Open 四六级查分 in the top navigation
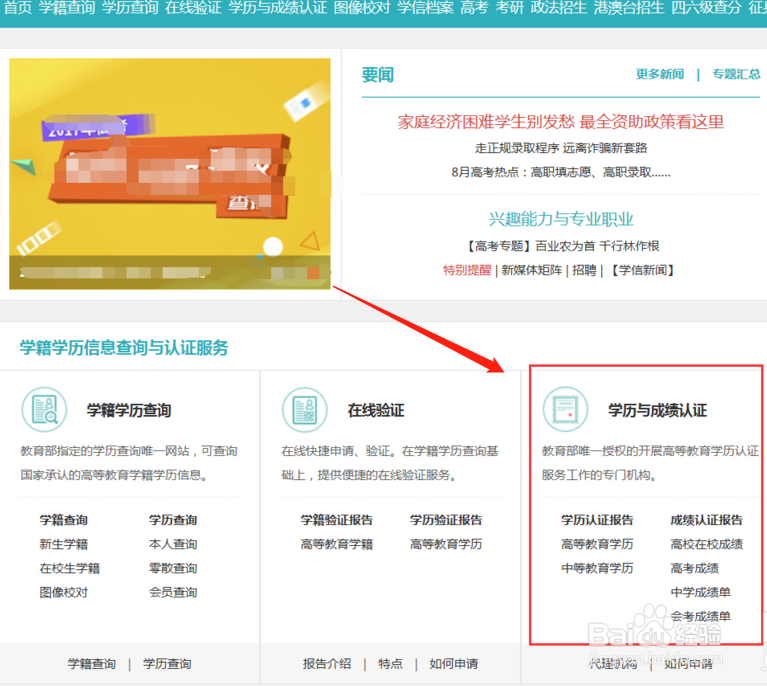 (x=706, y=8)
